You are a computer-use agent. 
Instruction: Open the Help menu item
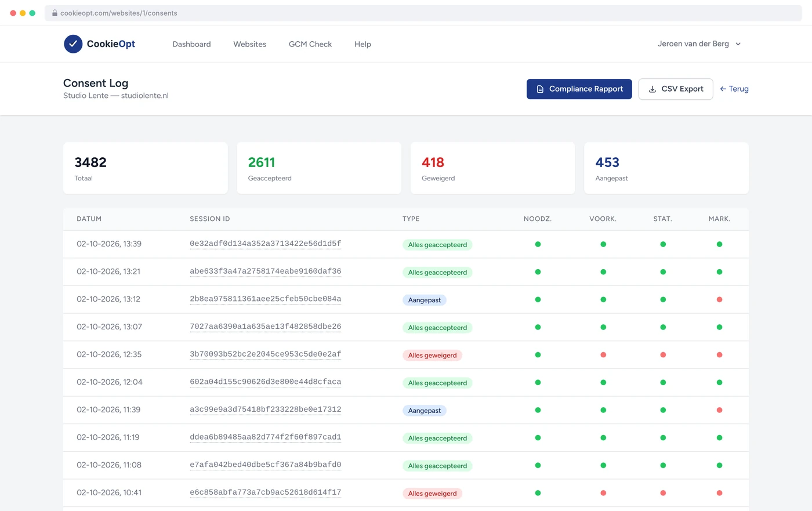(x=362, y=44)
